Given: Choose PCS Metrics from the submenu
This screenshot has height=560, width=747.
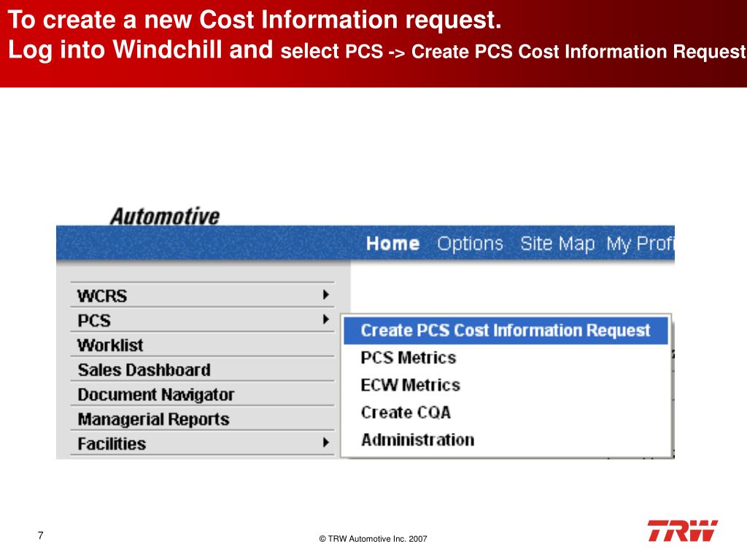Looking at the screenshot, I should click(x=409, y=357).
